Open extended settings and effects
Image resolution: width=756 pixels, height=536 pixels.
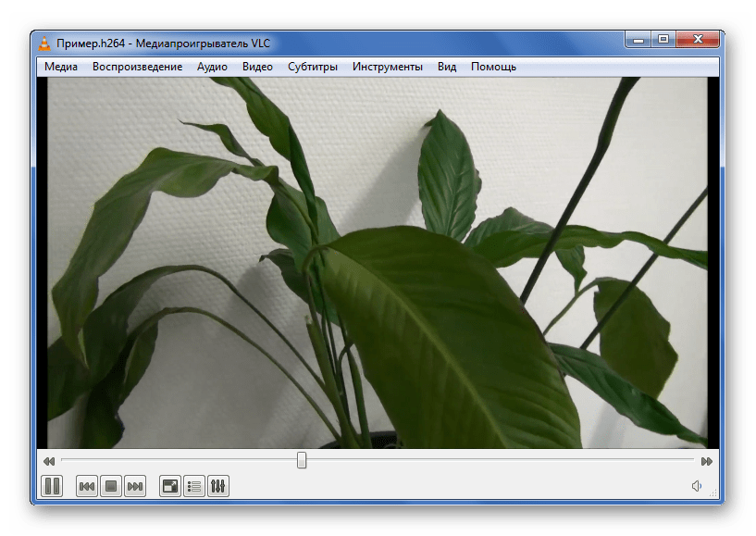(218, 486)
